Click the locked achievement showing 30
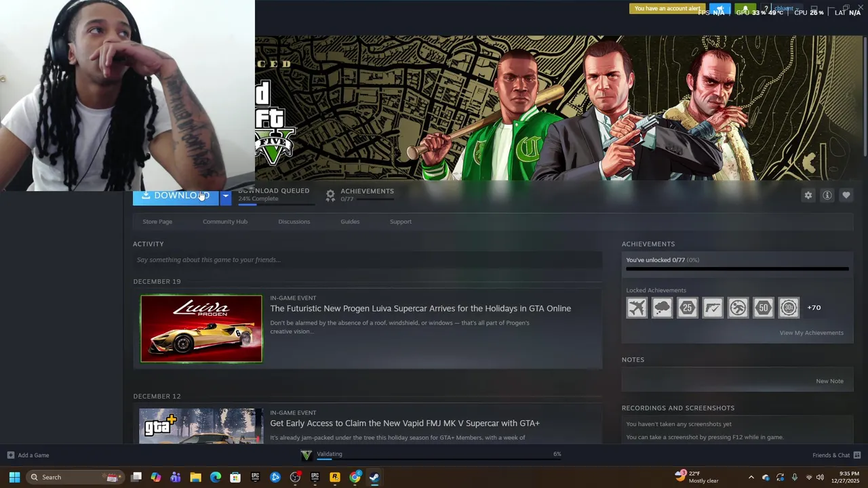 coord(789,308)
